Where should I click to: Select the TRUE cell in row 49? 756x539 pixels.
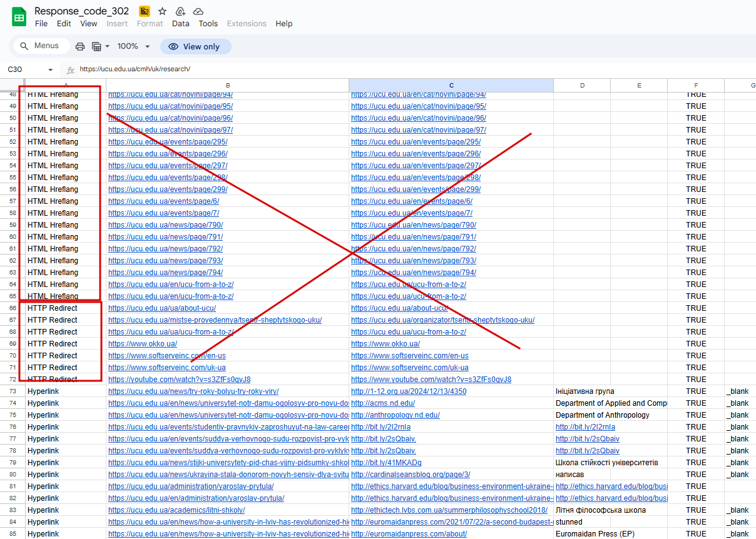(696, 106)
